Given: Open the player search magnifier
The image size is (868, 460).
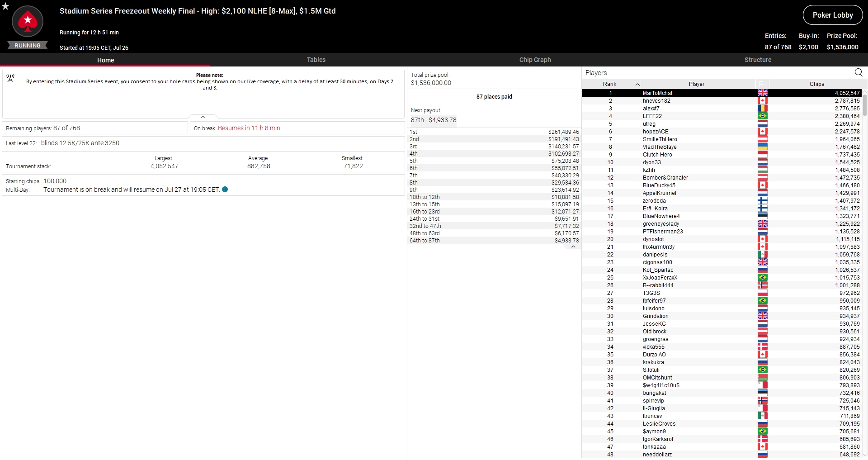Looking at the screenshot, I should point(859,72).
